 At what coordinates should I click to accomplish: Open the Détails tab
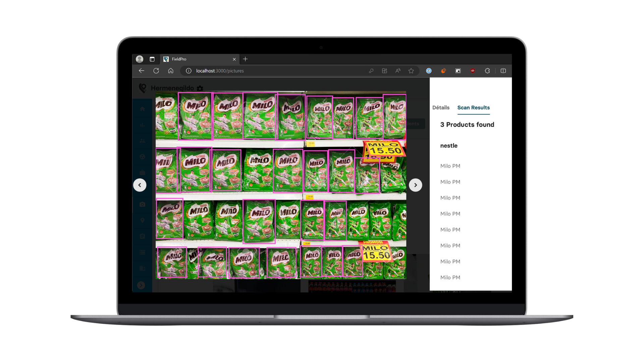pyautogui.click(x=441, y=108)
